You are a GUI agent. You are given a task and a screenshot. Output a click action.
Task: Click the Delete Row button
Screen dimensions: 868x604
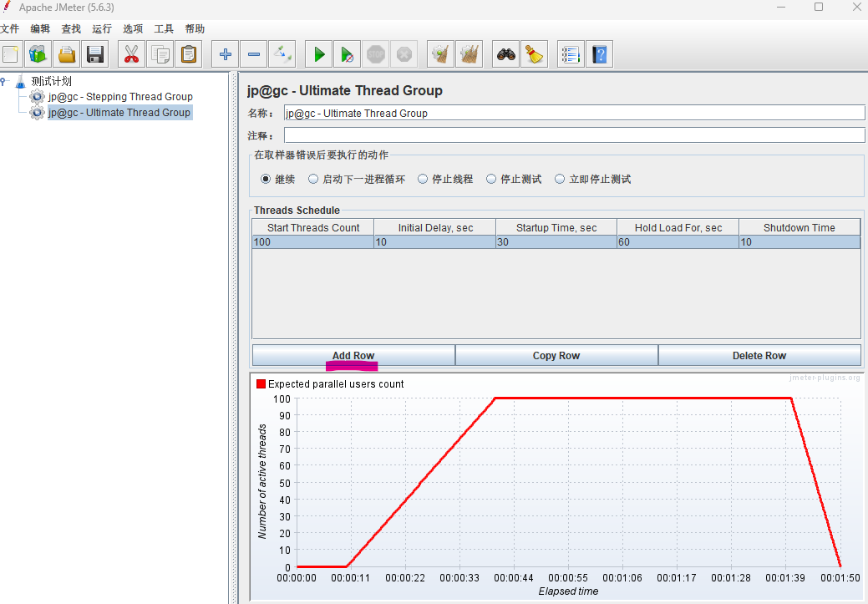tap(759, 355)
